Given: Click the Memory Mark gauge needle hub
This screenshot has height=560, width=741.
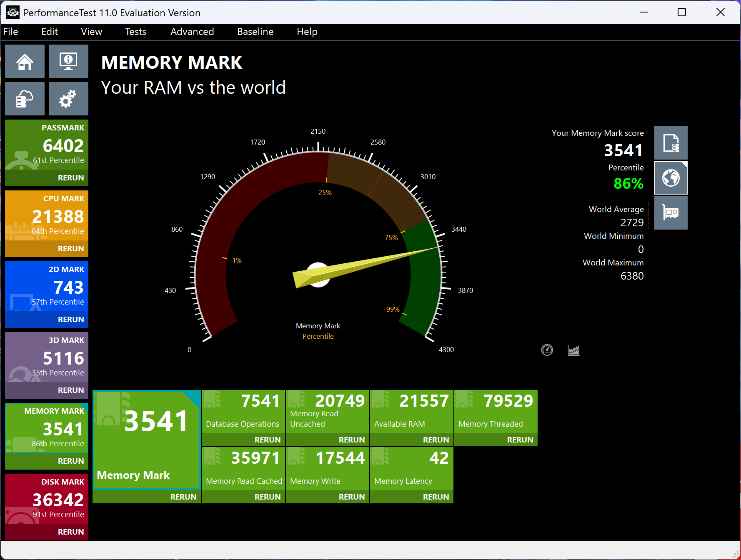Looking at the screenshot, I should click(318, 275).
